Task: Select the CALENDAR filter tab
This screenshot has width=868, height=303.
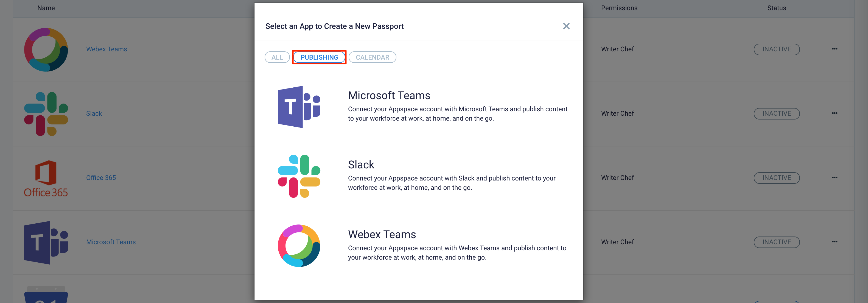Action: [372, 57]
